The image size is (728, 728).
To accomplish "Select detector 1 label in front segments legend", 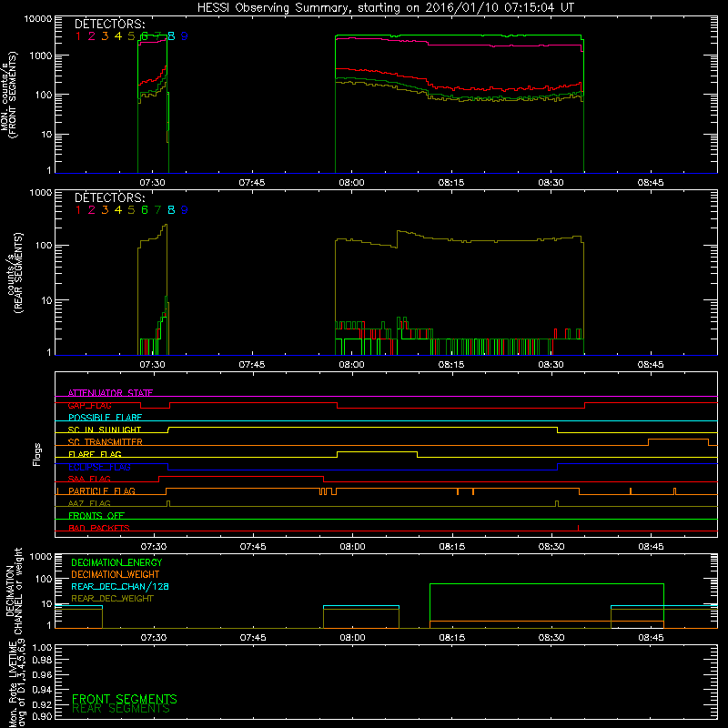I will coord(78,36).
